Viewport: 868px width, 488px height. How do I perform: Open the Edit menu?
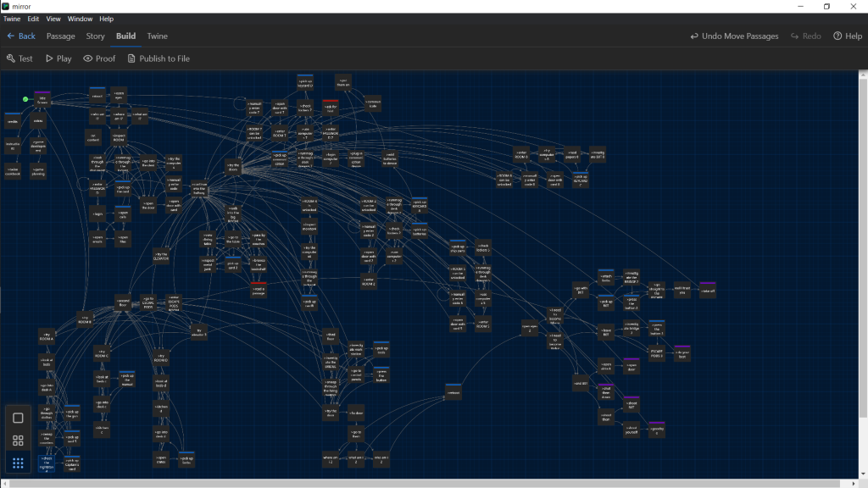click(33, 19)
